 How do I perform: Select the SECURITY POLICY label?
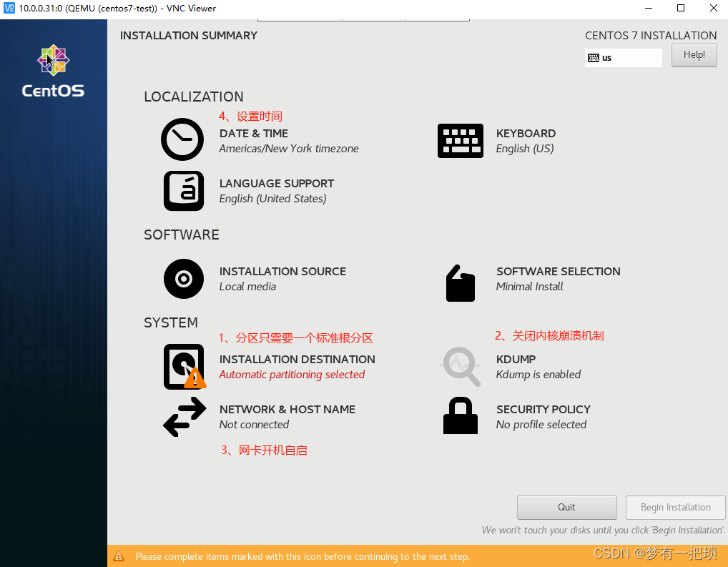click(543, 409)
